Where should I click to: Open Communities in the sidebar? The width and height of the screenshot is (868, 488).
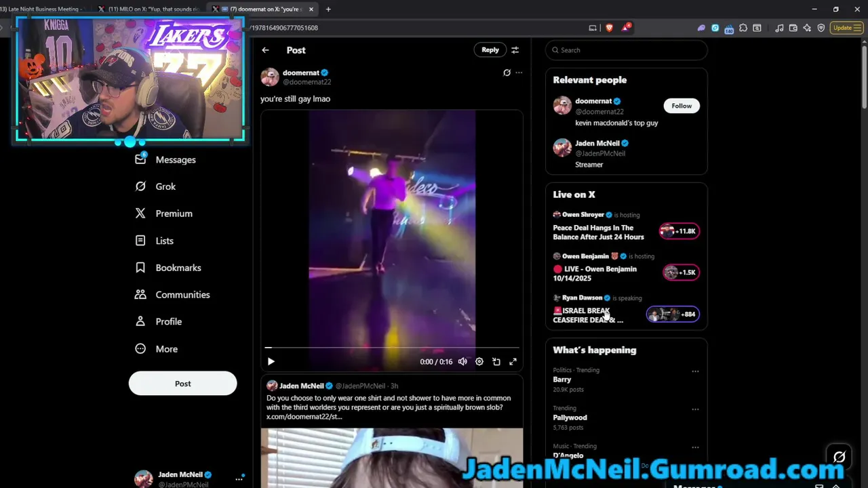(172, 295)
